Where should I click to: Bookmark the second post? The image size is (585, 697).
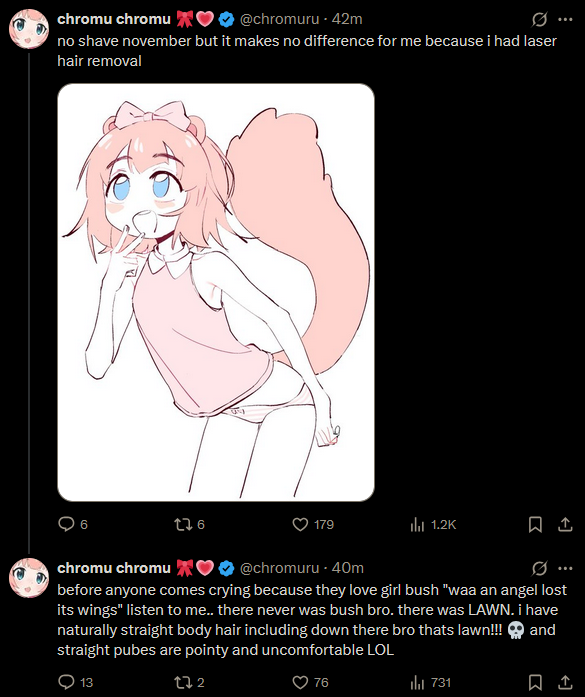coord(535,682)
